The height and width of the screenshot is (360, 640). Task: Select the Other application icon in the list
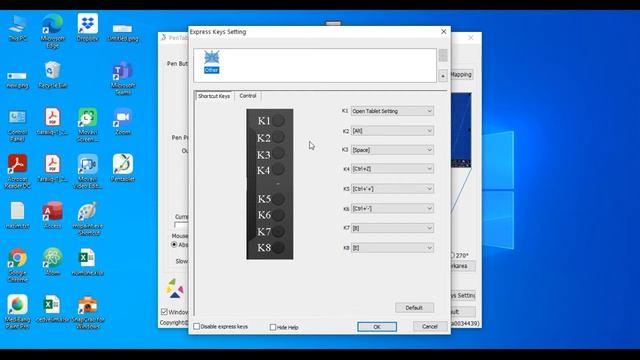211,62
